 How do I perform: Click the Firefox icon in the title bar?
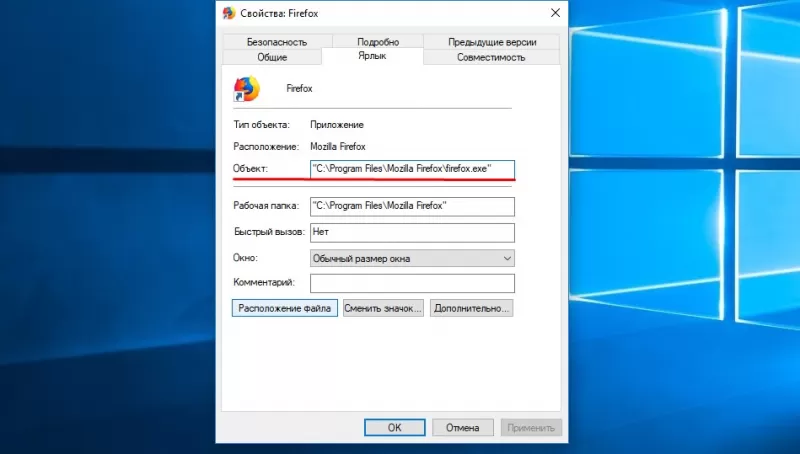229,13
